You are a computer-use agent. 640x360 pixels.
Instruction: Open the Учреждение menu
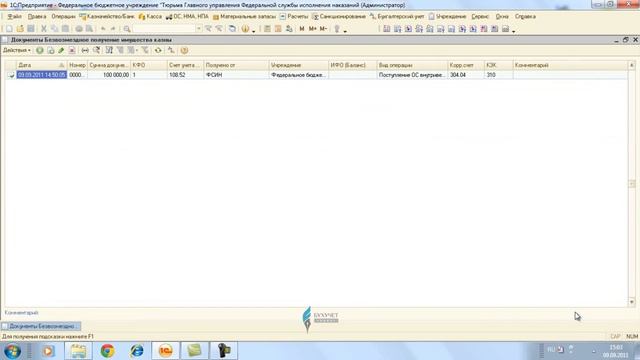point(447,16)
